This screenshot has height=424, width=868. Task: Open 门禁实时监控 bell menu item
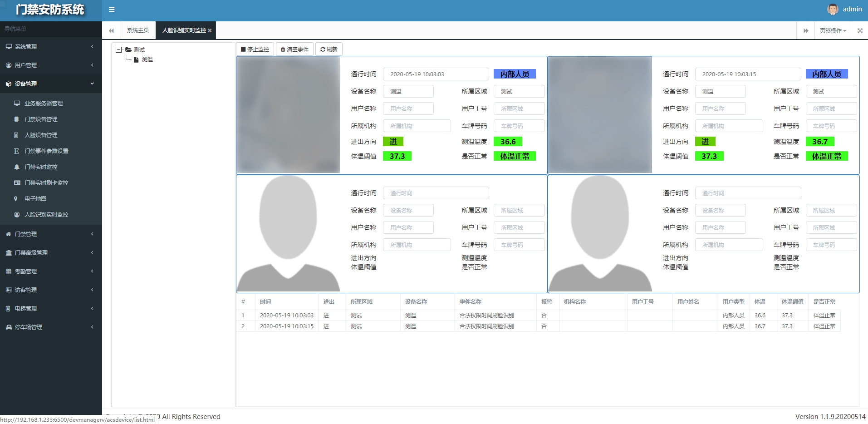click(x=41, y=167)
